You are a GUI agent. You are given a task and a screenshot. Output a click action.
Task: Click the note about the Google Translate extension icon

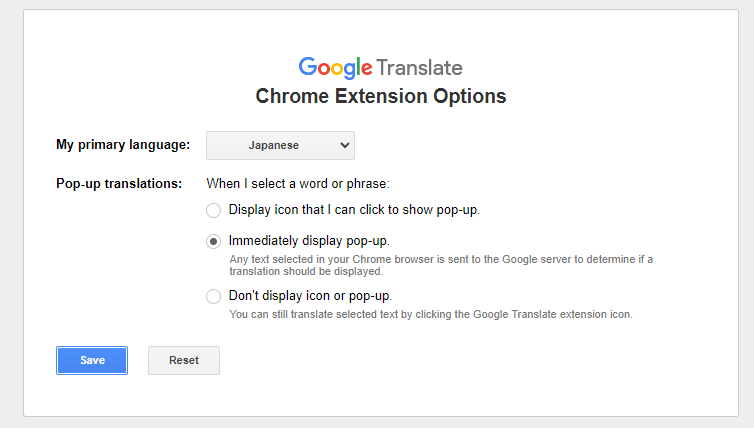click(x=431, y=314)
